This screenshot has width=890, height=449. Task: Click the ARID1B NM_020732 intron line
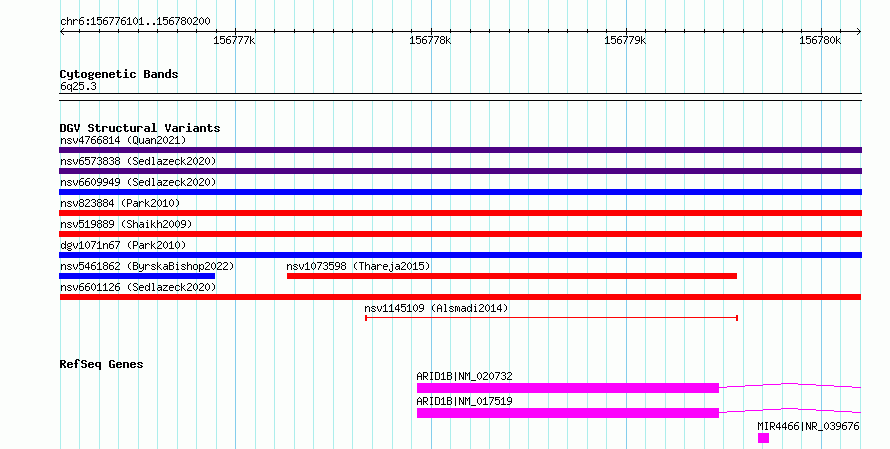(790, 385)
